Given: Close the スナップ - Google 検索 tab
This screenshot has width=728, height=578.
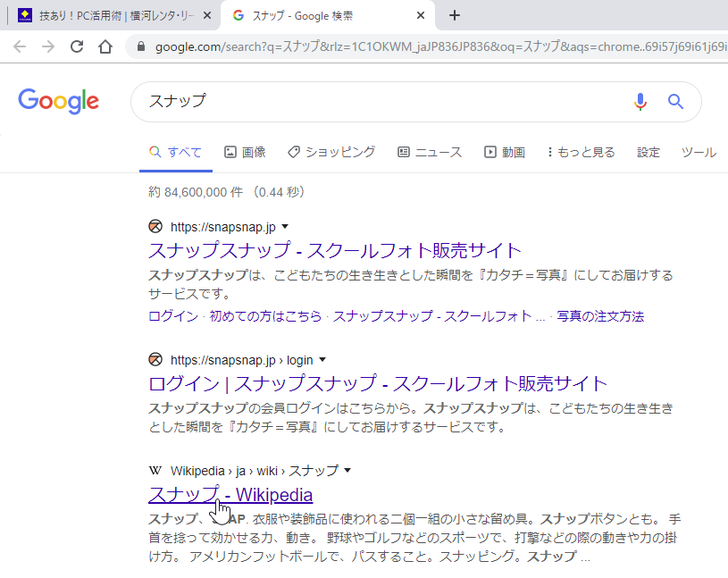Looking at the screenshot, I should 421,16.
